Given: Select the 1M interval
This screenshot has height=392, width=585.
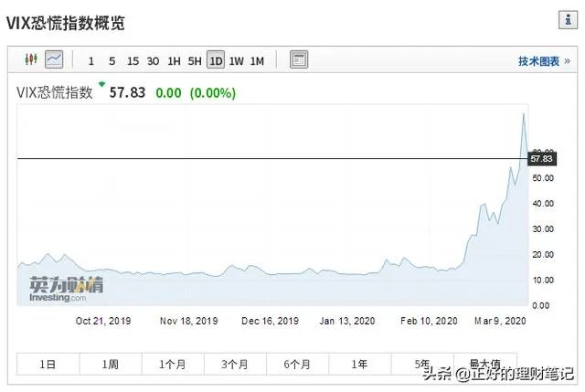Looking at the screenshot, I should click(257, 61).
